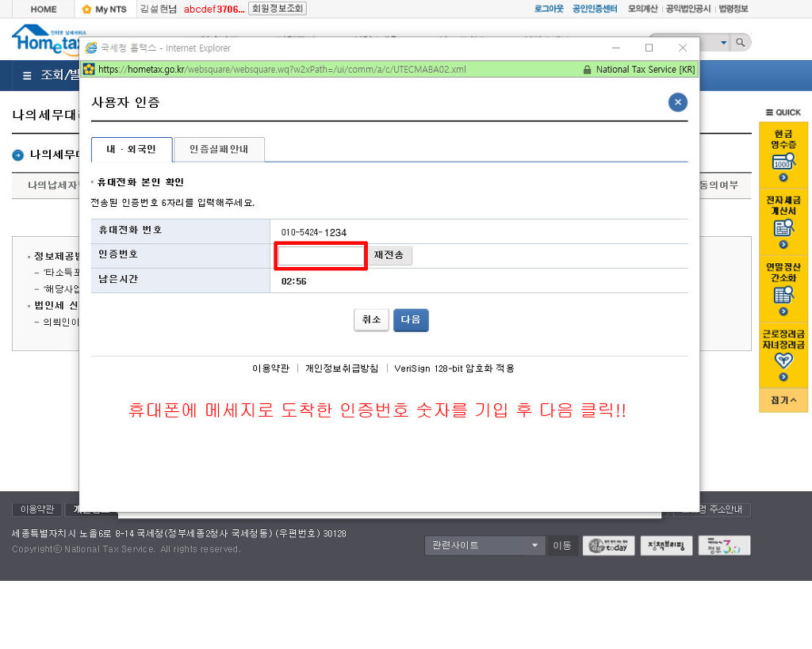
Task: Click the arrow under 현금영수증 quick item
Action: [x=783, y=178]
